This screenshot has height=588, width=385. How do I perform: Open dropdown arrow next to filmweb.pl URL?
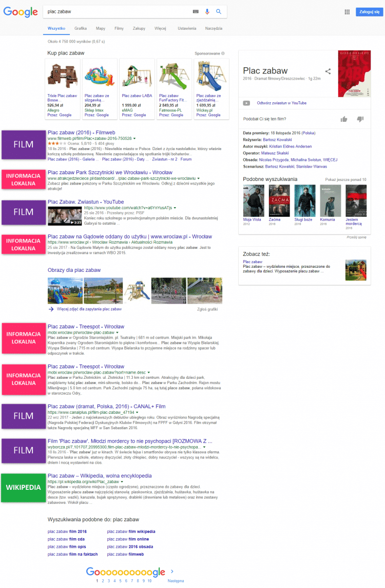click(x=134, y=138)
